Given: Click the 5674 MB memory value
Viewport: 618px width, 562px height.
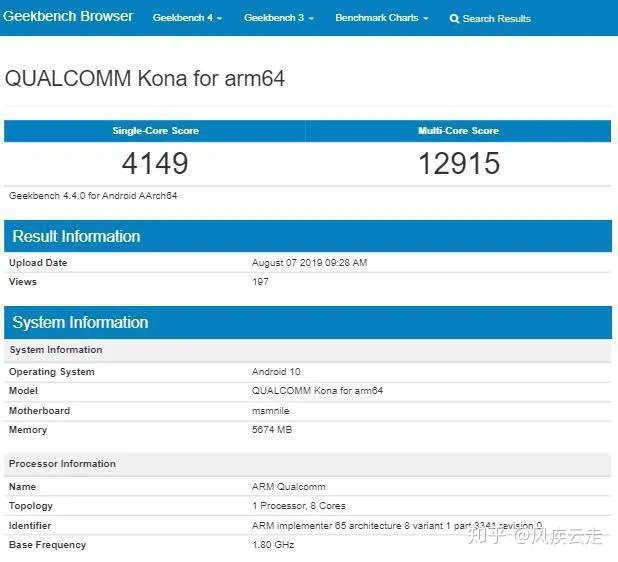Looking at the screenshot, I should click(273, 430).
